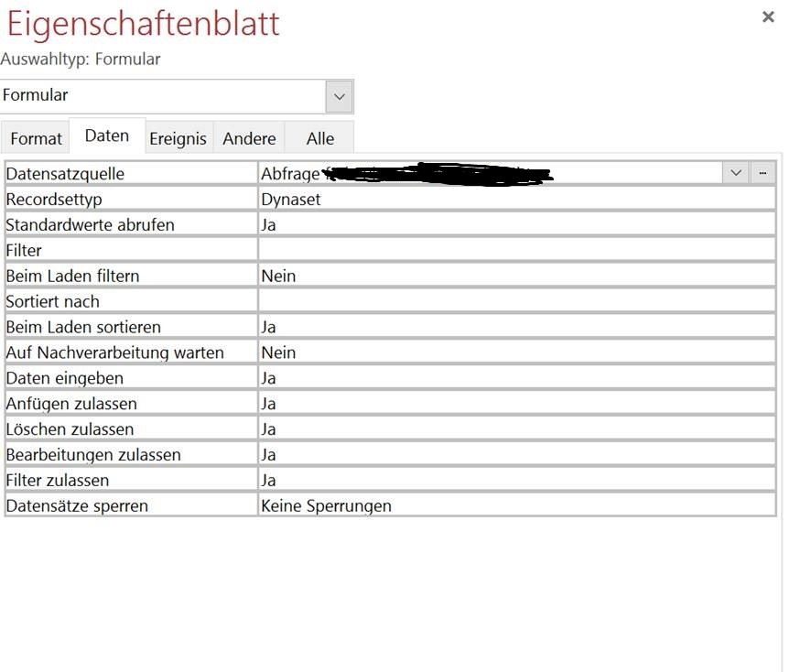Open the Ereignis tab
Screen dimensions: 790x672
[179, 139]
